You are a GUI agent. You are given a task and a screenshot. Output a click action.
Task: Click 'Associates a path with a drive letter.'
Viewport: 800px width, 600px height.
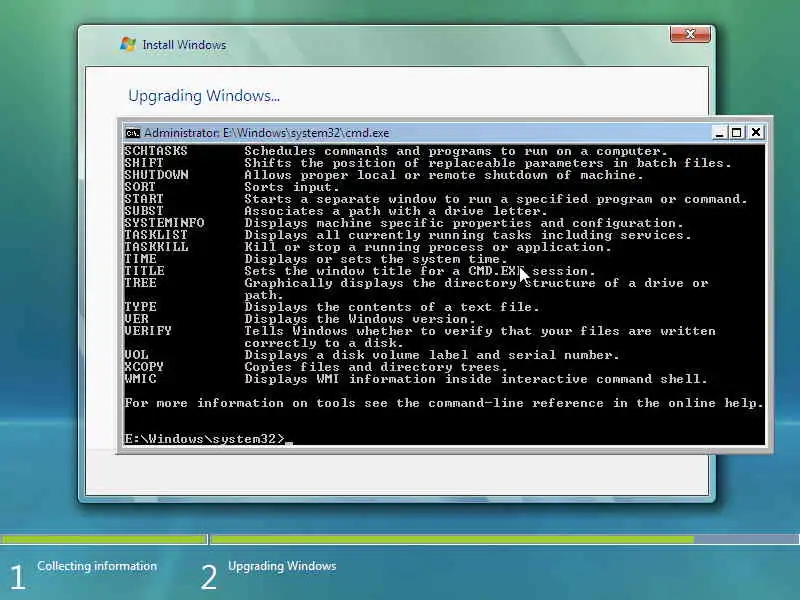[396, 211]
